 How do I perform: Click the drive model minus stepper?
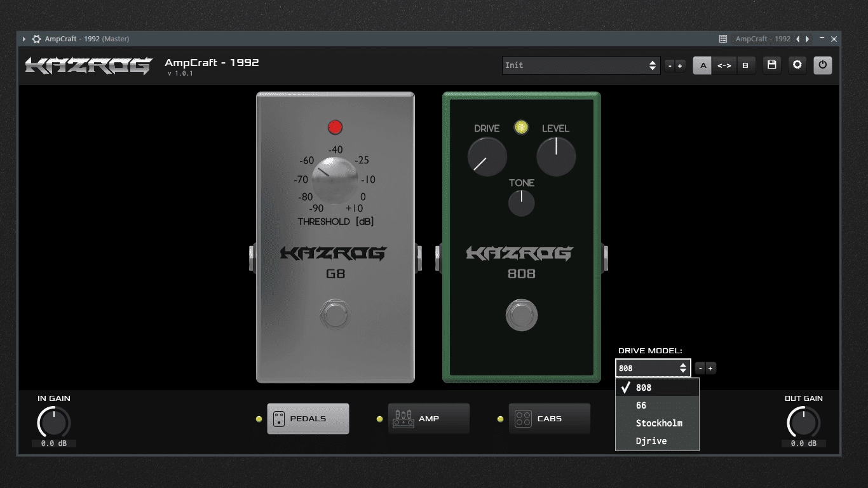[701, 368]
